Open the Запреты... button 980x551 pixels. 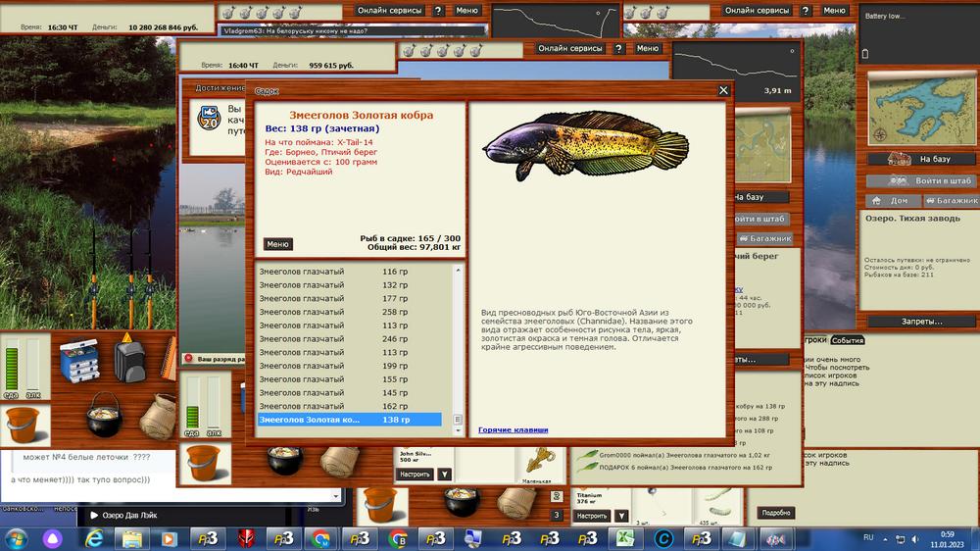tap(921, 322)
